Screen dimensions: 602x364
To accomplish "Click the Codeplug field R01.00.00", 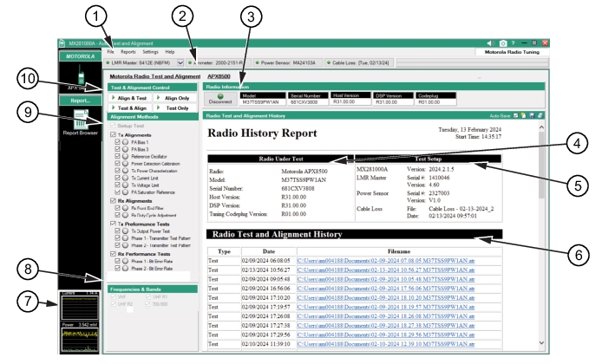I will point(436,102).
